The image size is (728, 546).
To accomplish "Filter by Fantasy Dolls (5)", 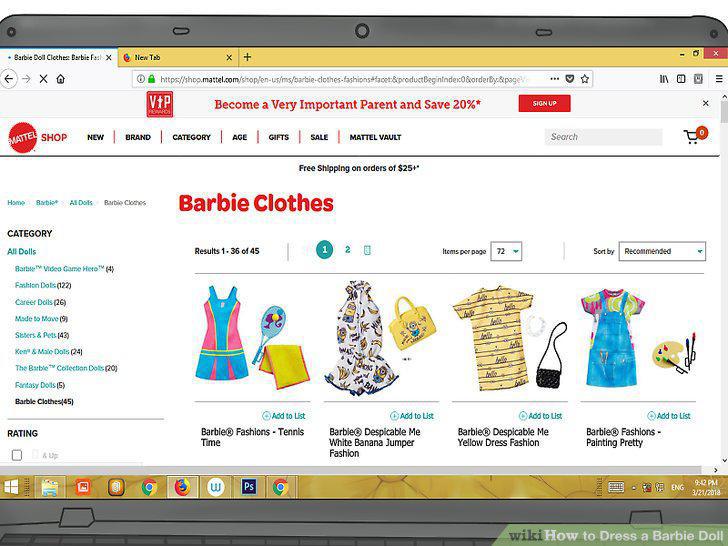I will click(39, 385).
